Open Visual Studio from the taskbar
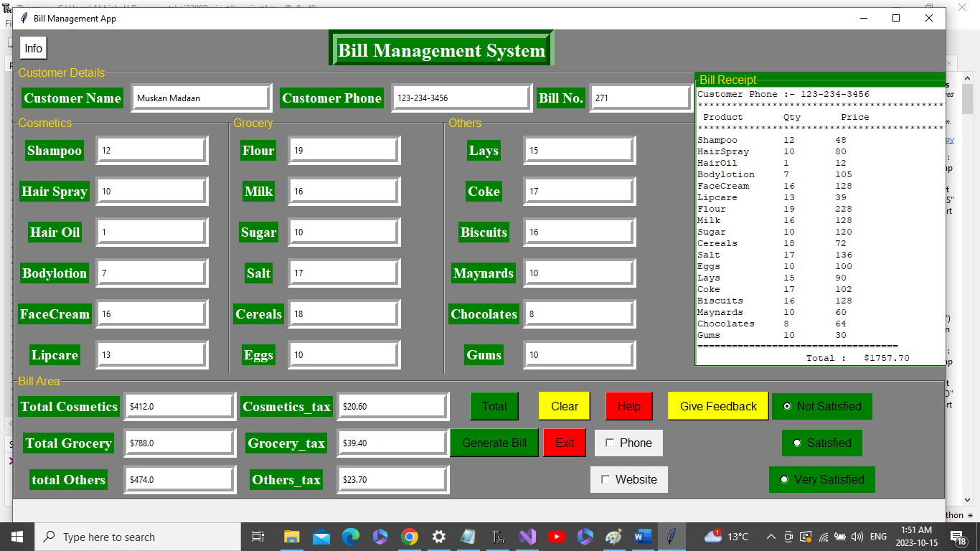This screenshot has width=980, height=551. 527,536
